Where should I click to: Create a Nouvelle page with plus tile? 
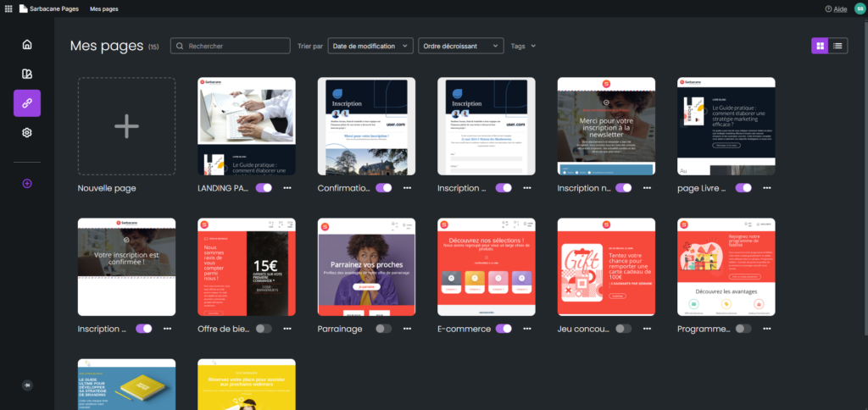click(127, 126)
